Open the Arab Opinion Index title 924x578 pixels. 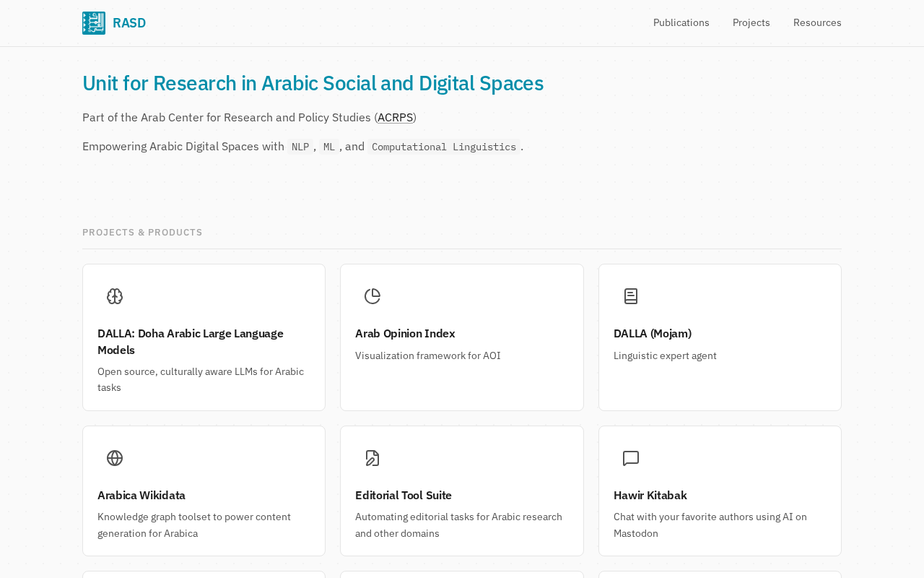pos(405,333)
